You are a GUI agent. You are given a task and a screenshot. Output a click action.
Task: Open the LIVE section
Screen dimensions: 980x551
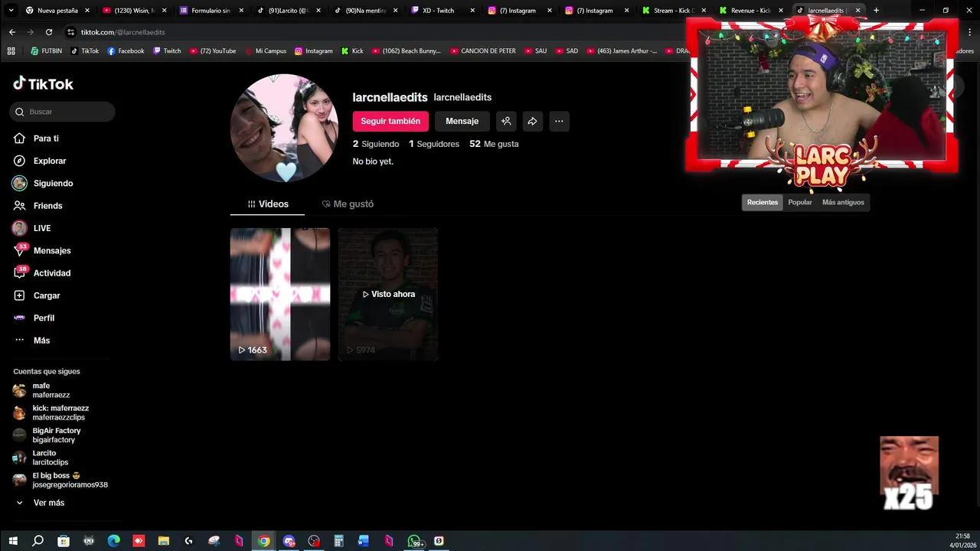42,228
